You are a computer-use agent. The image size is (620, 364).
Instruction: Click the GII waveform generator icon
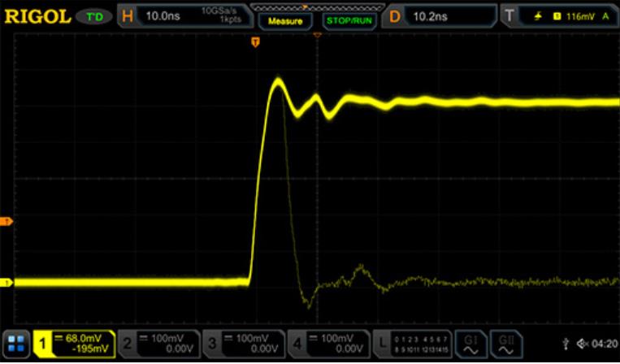[506, 344]
